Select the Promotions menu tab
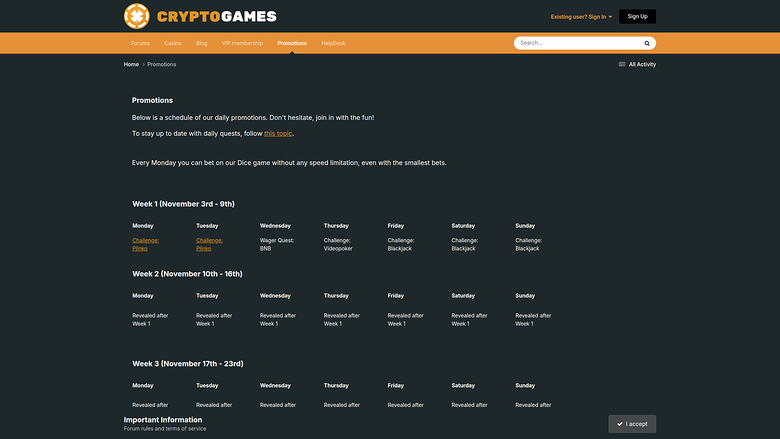Image resolution: width=780 pixels, height=439 pixels. pos(292,43)
